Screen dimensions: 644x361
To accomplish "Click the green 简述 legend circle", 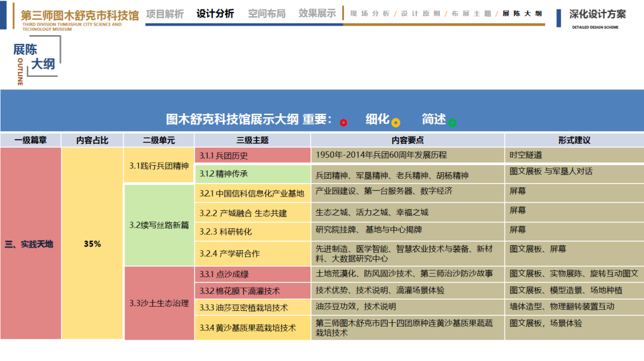I will (452, 122).
